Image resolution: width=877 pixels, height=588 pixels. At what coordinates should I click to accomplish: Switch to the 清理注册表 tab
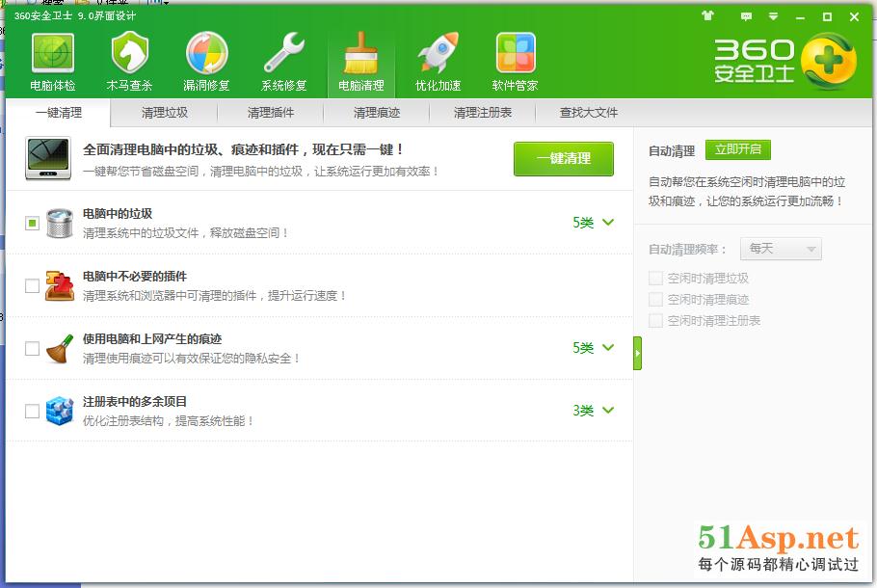(483, 113)
